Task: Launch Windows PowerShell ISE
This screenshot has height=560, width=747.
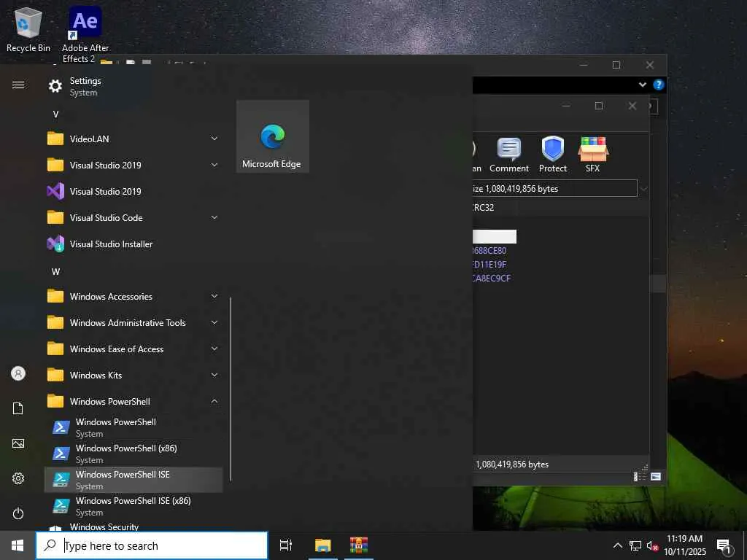Action: (133, 480)
